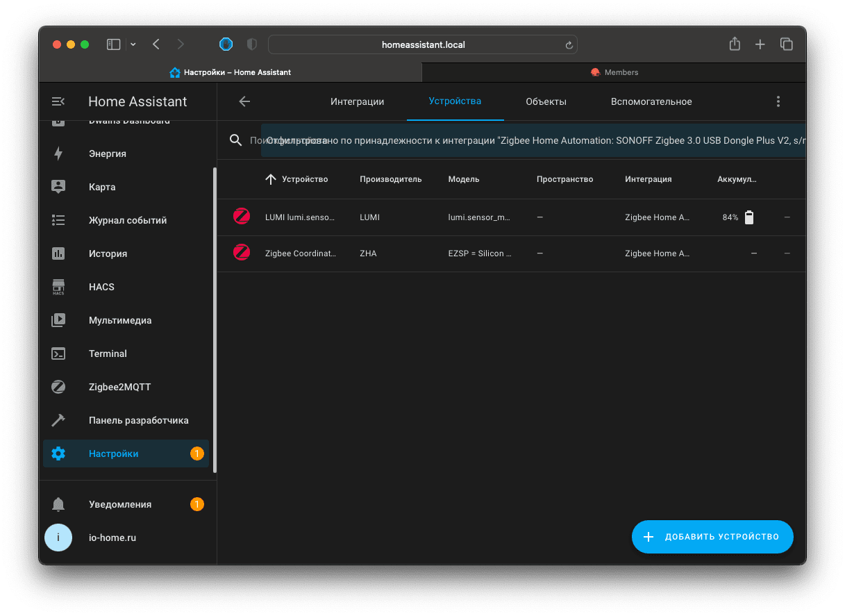Open HACS store in sidebar

(x=101, y=287)
